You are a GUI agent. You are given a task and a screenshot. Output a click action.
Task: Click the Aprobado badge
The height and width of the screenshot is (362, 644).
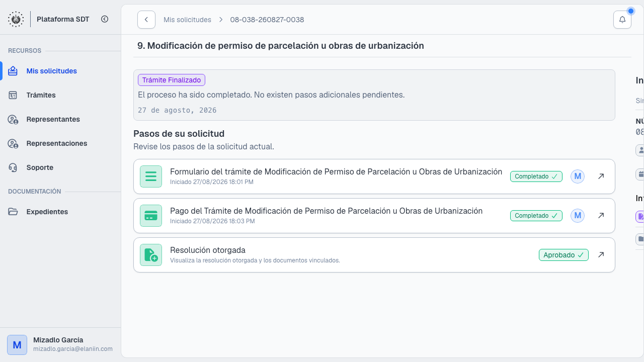click(563, 255)
